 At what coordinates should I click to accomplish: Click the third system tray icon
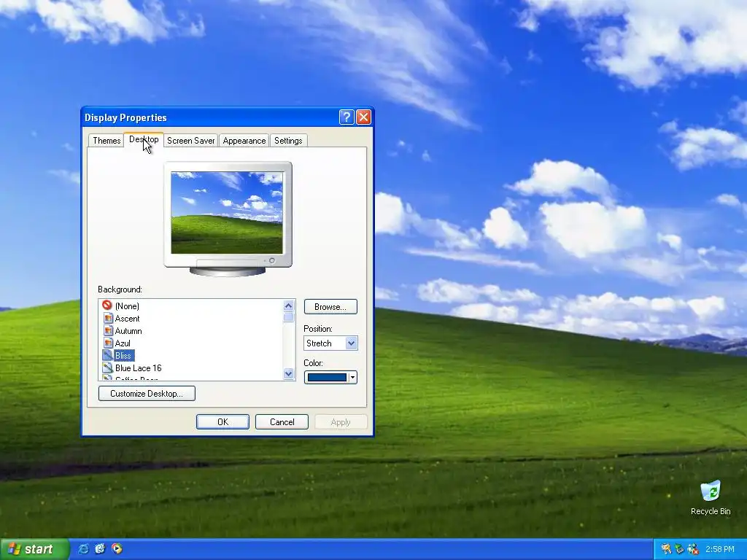coord(693,549)
